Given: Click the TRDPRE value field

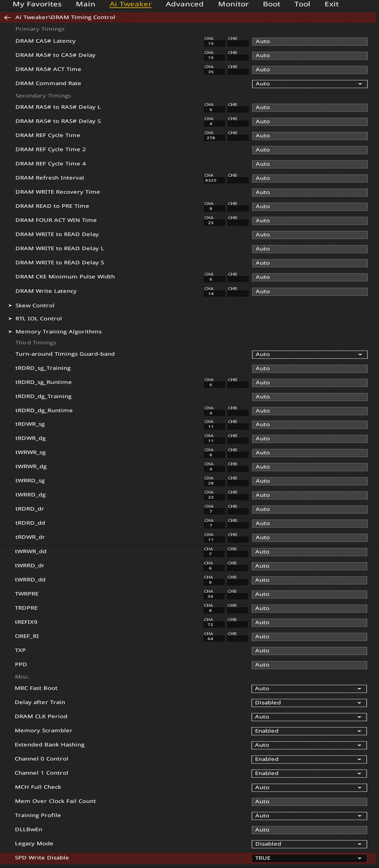Looking at the screenshot, I should (x=309, y=609).
